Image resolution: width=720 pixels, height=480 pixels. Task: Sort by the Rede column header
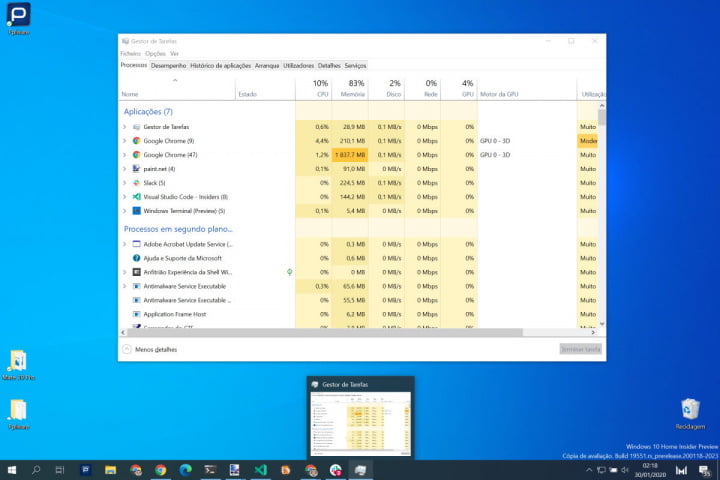423,88
